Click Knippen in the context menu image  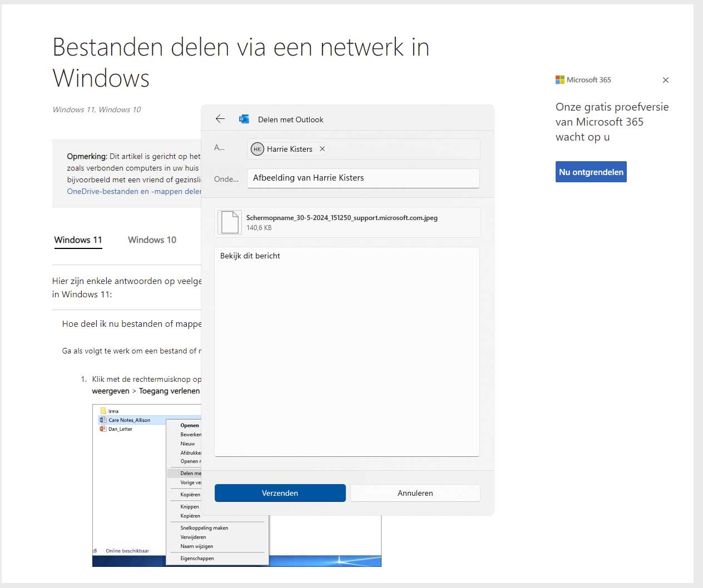click(x=190, y=507)
